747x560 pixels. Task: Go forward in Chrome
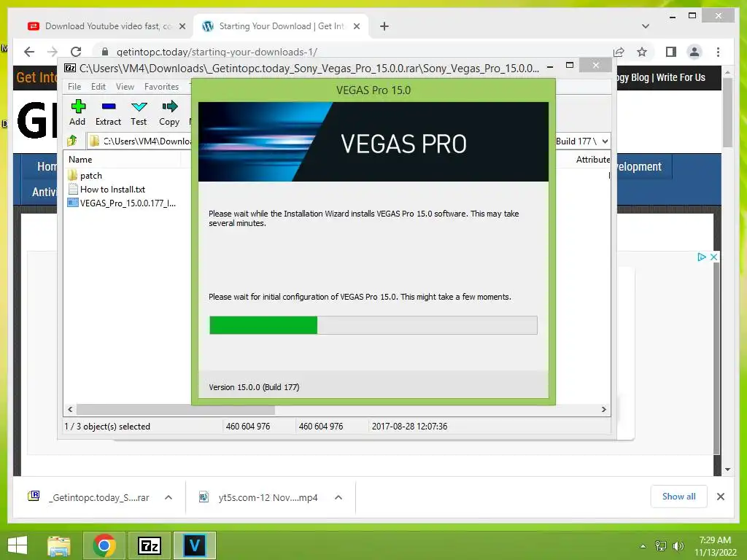pyautogui.click(x=53, y=52)
